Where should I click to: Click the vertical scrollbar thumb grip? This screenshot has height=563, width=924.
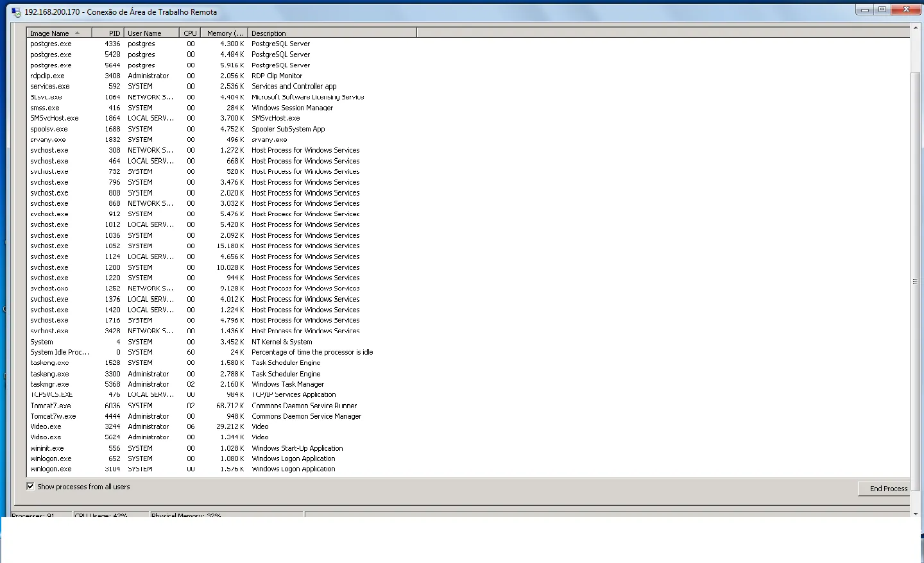[916, 281]
